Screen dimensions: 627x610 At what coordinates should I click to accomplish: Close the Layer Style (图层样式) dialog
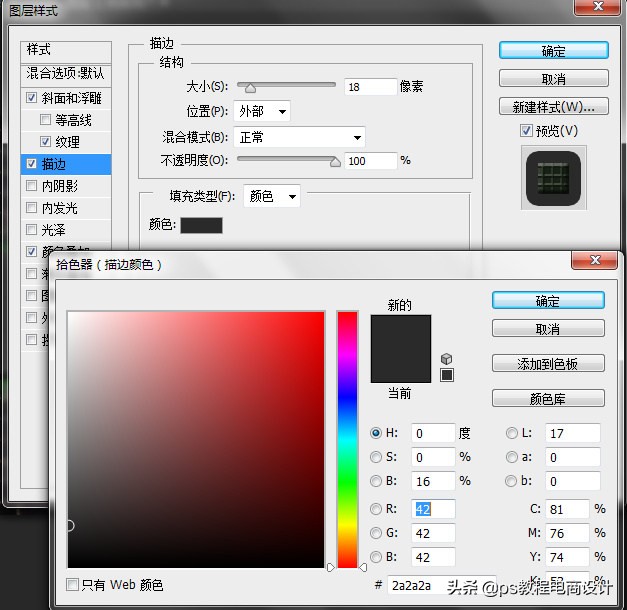tap(598, 6)
